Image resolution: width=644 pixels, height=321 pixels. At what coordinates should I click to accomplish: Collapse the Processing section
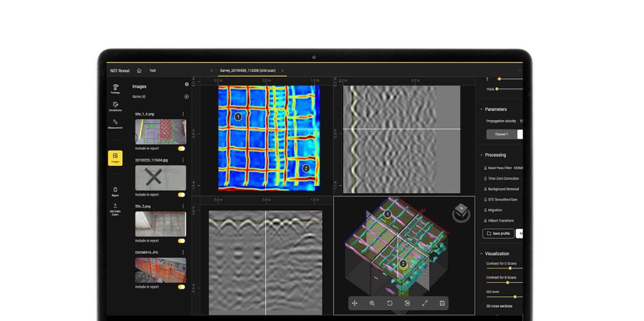[x=481, y=155]
